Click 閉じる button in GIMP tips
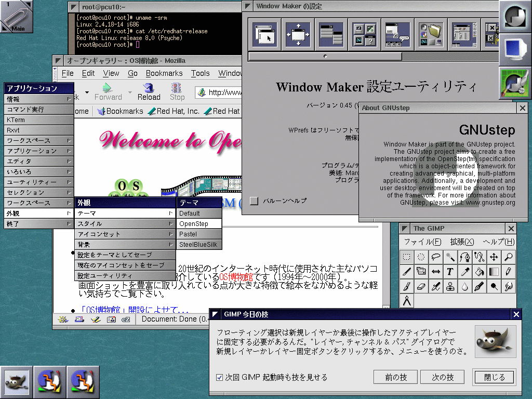The height and width of the screenshot is (399, 532). [x=495, y=377]
